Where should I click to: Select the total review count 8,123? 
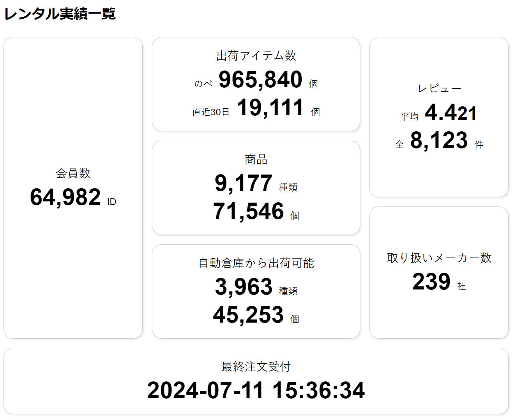(x=439, y=140)
